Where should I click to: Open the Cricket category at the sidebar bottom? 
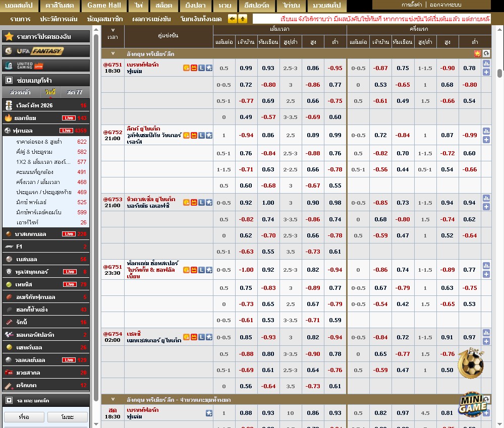tap(46, 385)
